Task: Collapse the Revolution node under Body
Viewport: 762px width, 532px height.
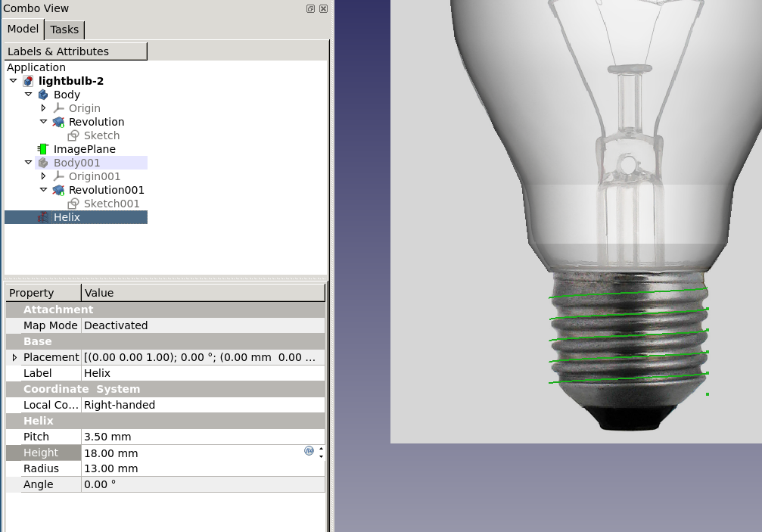Action: 43,122
